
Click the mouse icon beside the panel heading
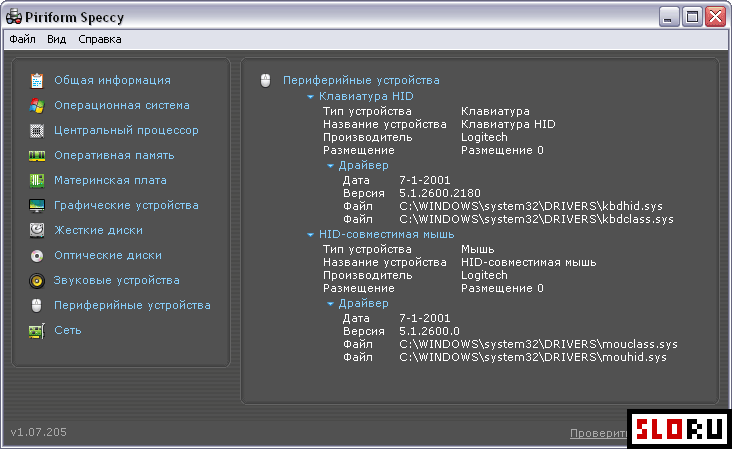pyautogui.click(x=266, y=80)
